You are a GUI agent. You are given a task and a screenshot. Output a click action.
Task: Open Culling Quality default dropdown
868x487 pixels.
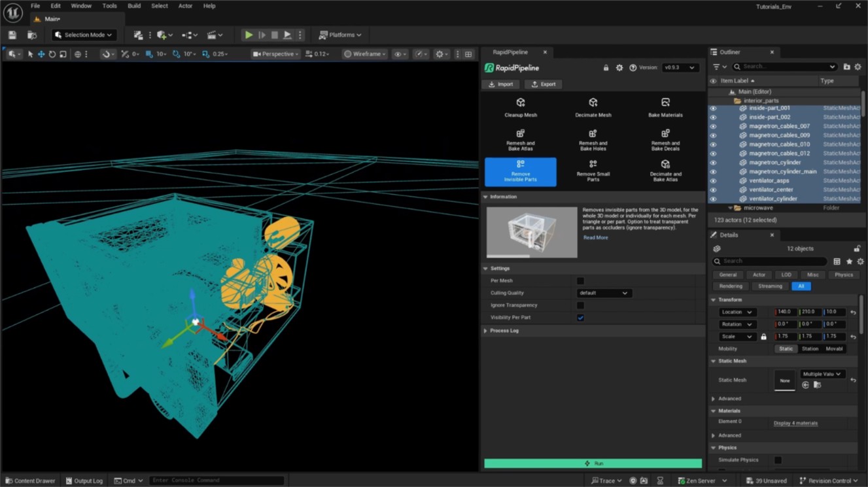pos(603,293)
